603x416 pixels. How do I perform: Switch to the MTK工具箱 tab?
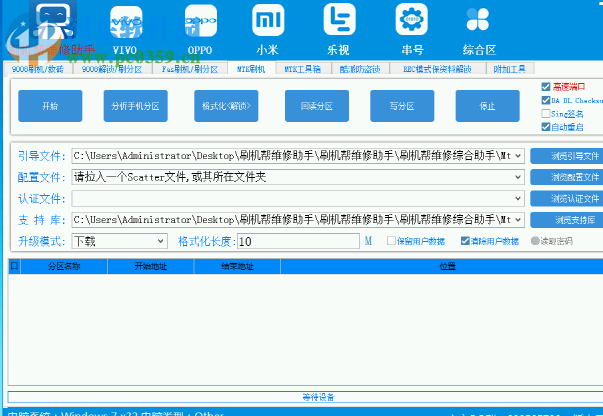pyautogui.click(x=303, y=69)
